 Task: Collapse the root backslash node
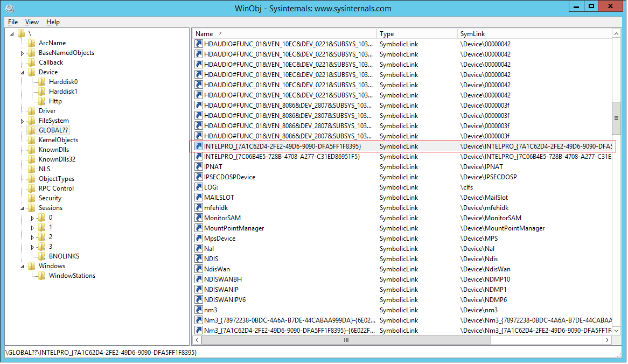coord(12,33)
